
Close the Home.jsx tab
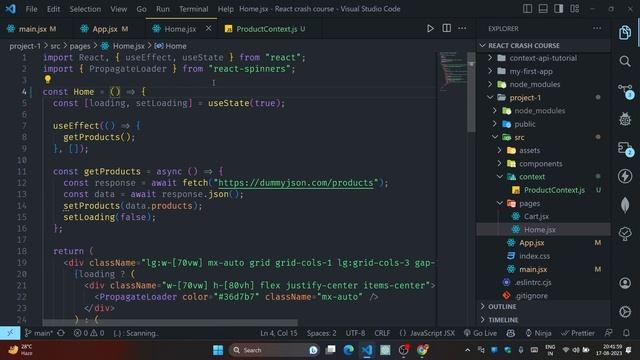tap(209, 29)
